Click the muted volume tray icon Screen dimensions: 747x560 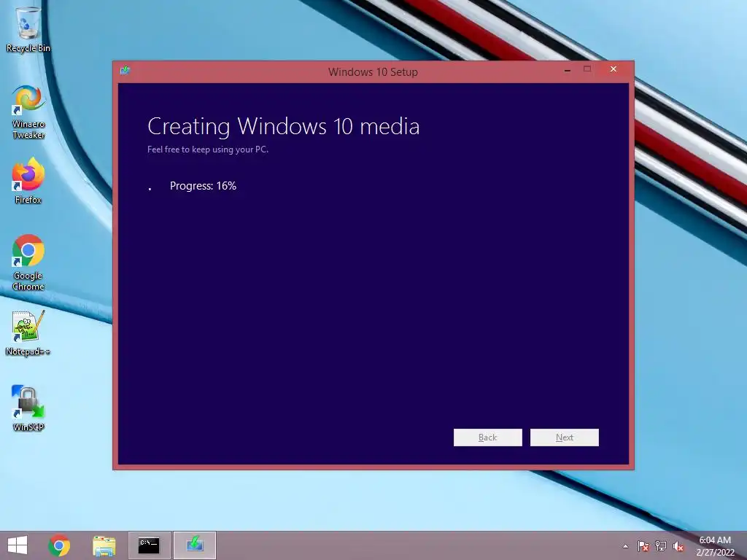pyautogui.click(x=678, y=546)
